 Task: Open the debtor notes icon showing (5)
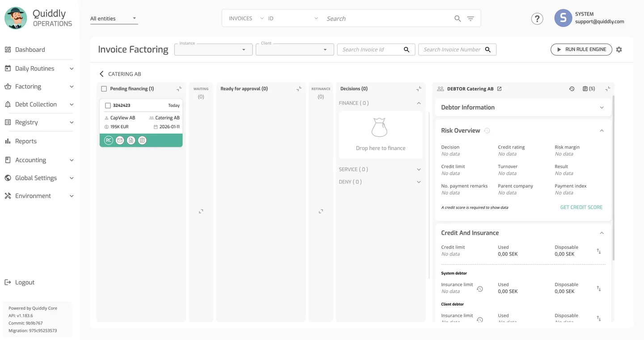589,89
